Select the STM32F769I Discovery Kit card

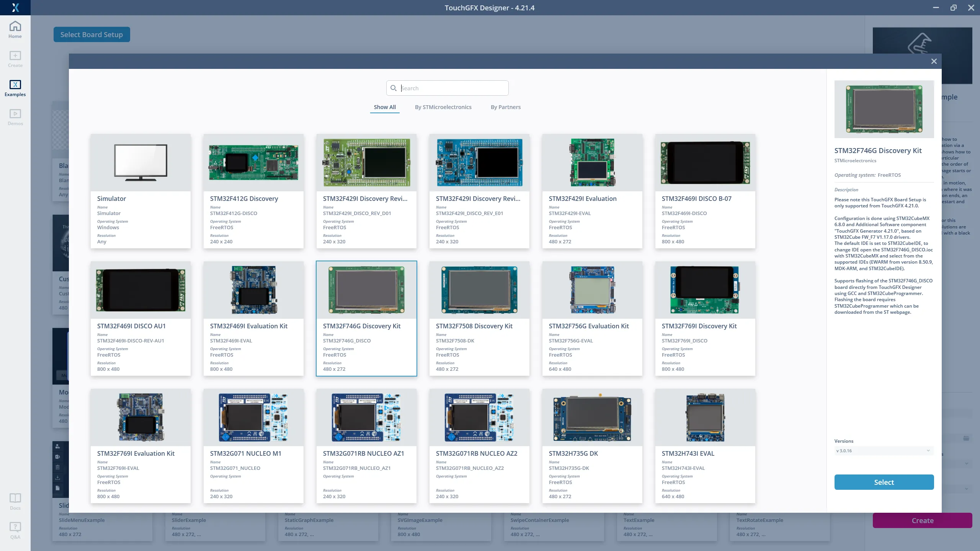[x=705, y=318]
